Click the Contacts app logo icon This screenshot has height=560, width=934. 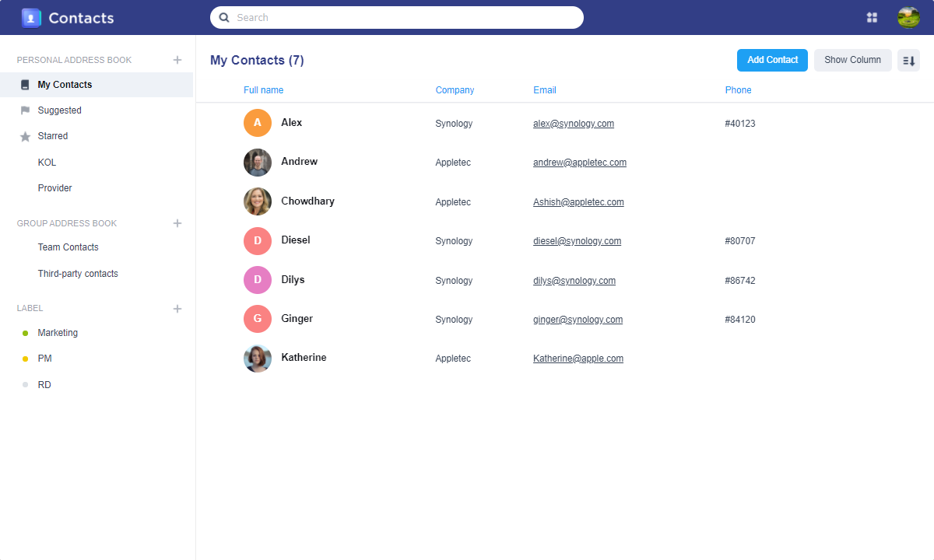[x=31, y=17]
